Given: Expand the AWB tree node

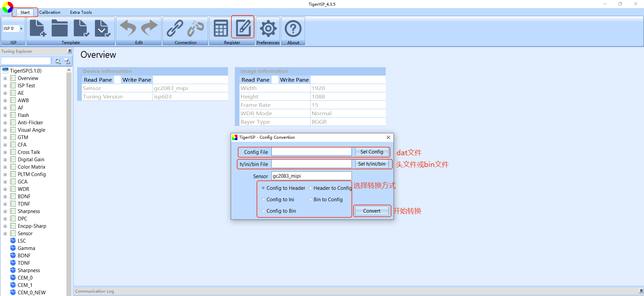Looking at the screenshot, I should [x=5, y=100].
